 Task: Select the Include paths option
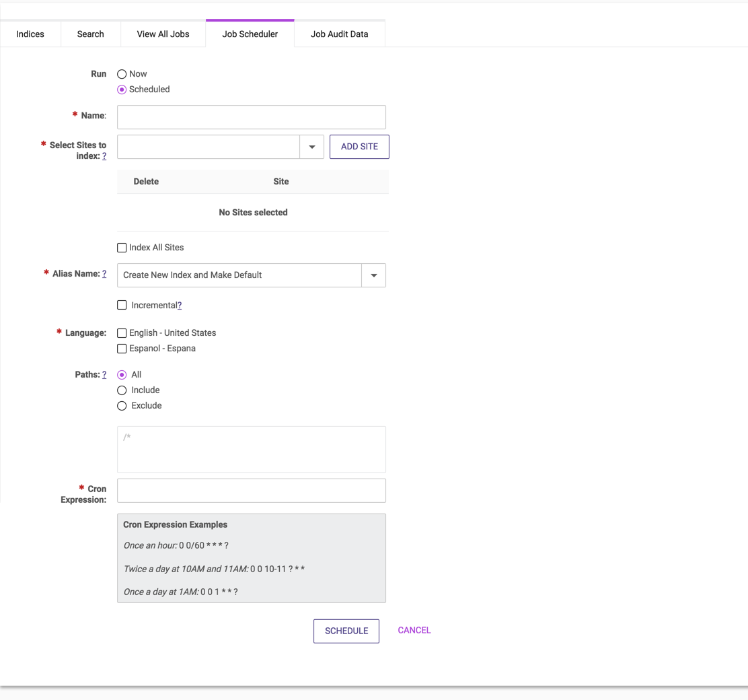coord(122,390)
